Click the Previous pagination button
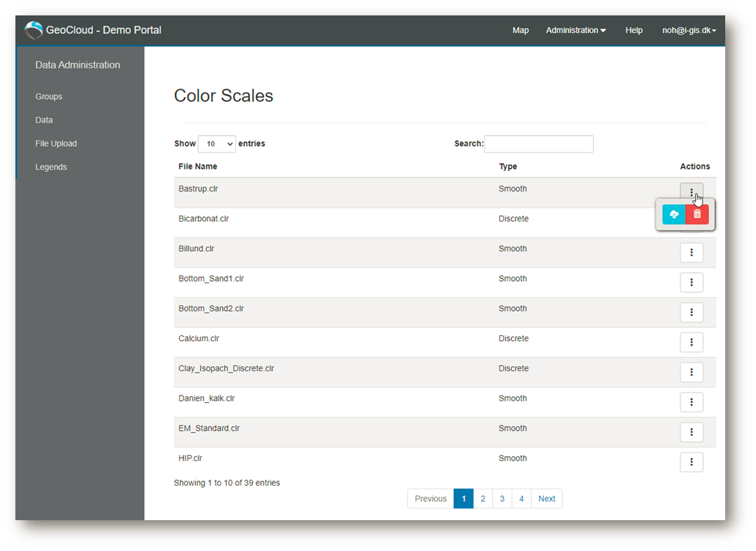The image size is (756, 551). coord(430,498)
